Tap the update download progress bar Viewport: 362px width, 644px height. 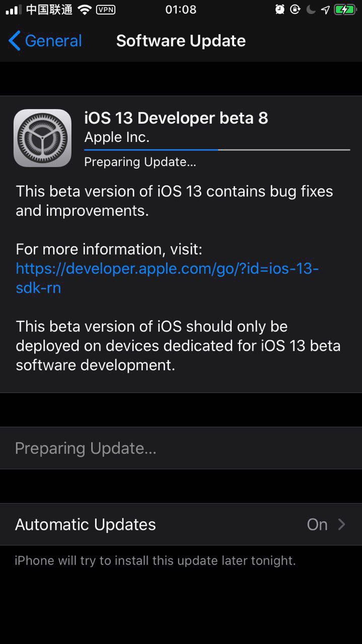[217, 149]
